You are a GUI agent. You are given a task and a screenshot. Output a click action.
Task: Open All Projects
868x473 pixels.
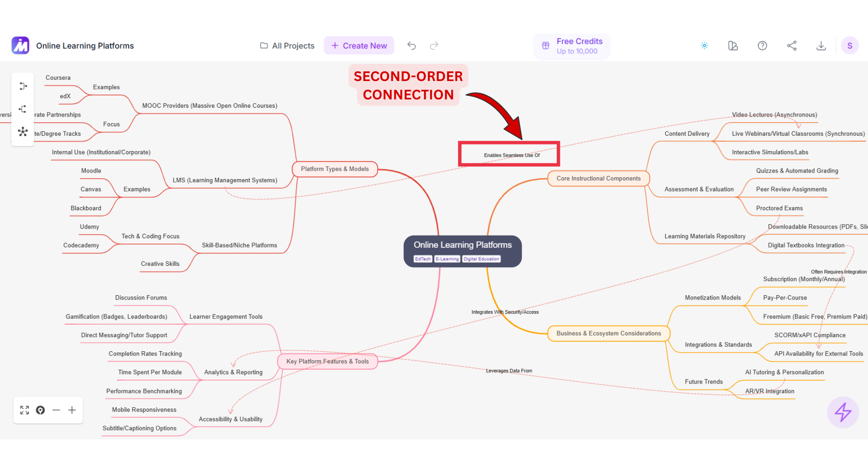click(x=287, y=46)
